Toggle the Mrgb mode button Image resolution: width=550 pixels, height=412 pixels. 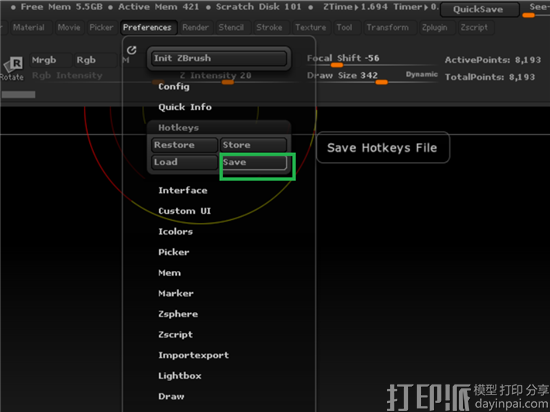tap(51, 60)
